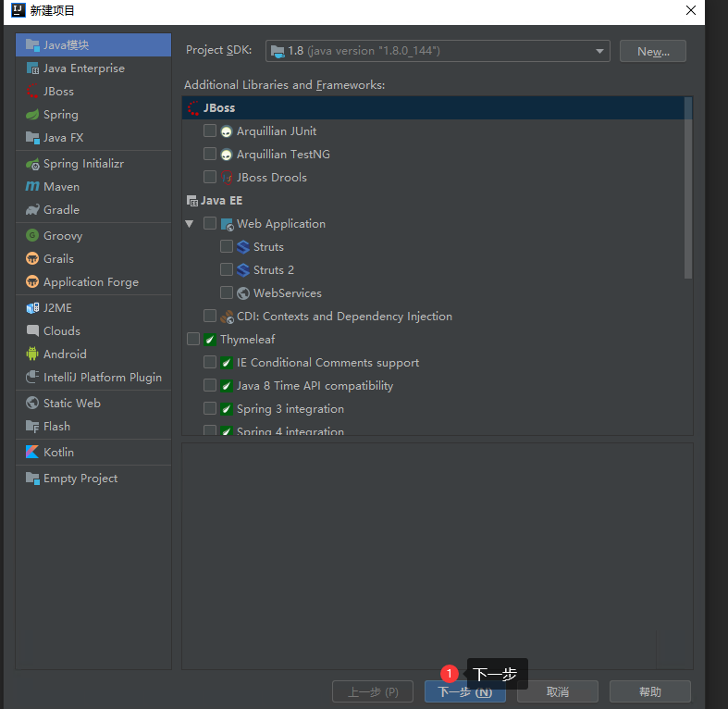This screenshot has height=709, width=728.
Task: Click the Web Application row label
Action: 281,224
